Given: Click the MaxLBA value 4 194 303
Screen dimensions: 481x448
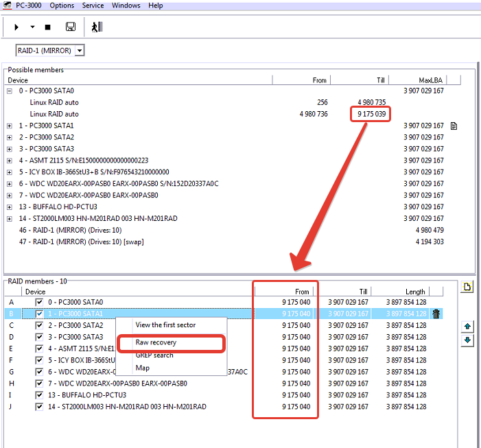Looking at the screenshot, I should pyautogui.click(x=430, y=242).
